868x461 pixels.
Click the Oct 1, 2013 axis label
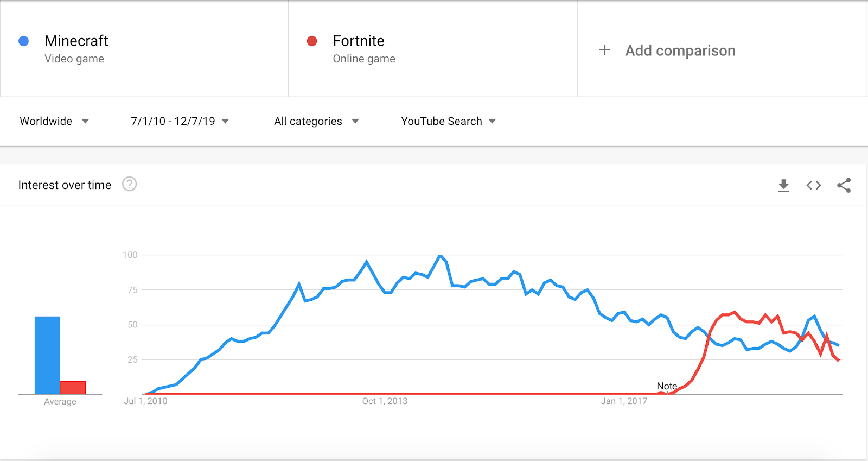tap(385, 401)
